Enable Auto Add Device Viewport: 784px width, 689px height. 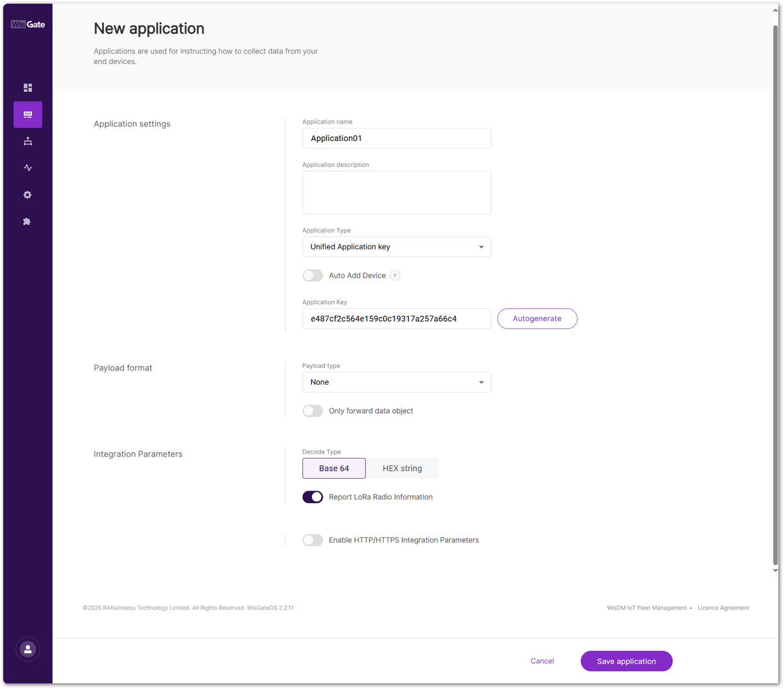click(313, 275)
